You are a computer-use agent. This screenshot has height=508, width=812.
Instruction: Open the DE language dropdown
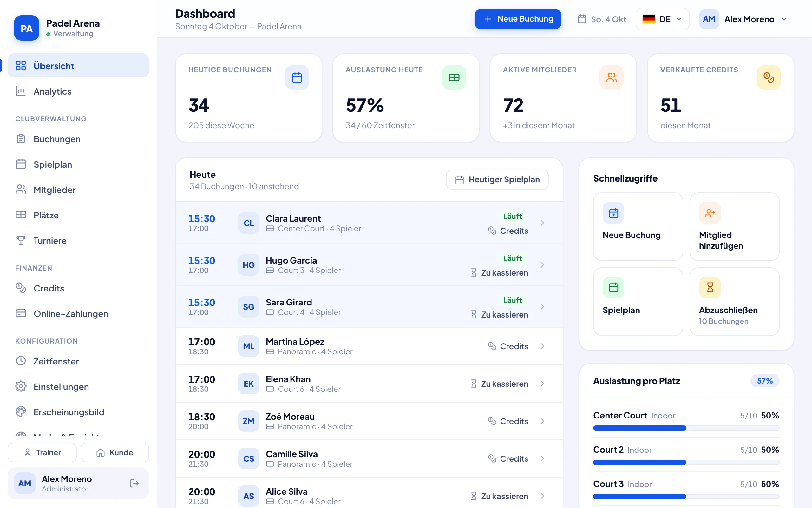coord(662,19)
